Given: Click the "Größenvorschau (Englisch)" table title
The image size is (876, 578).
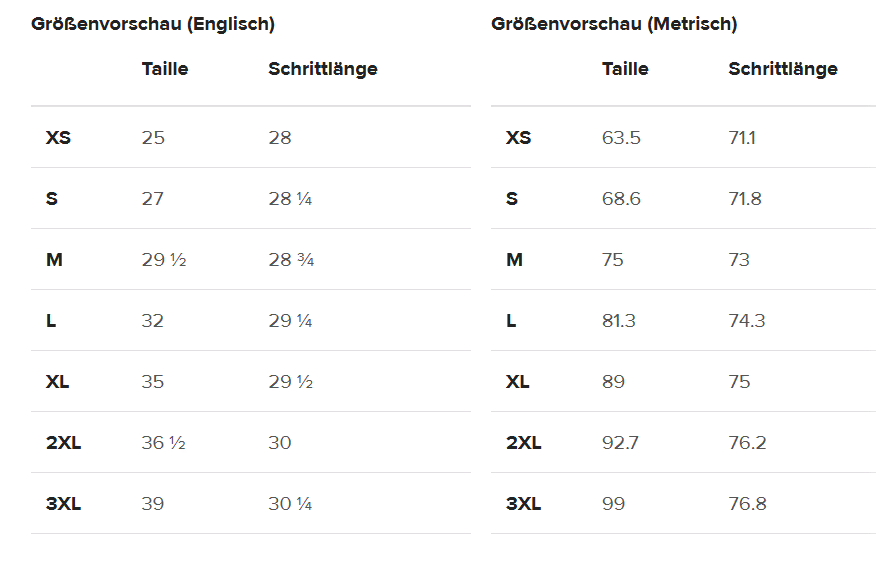Looking at the screenshot, I should point(153,24).
